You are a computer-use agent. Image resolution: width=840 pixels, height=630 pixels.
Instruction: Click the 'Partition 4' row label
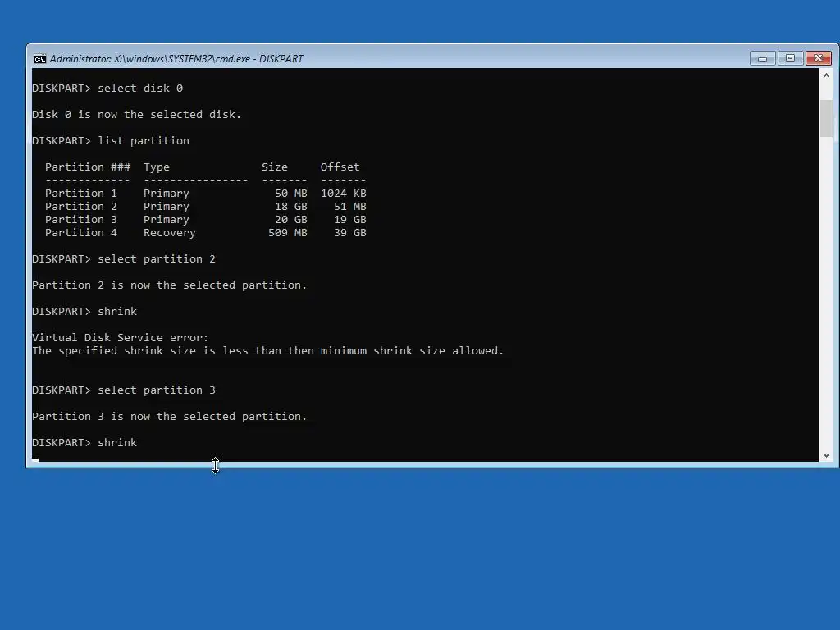(81, 232)
